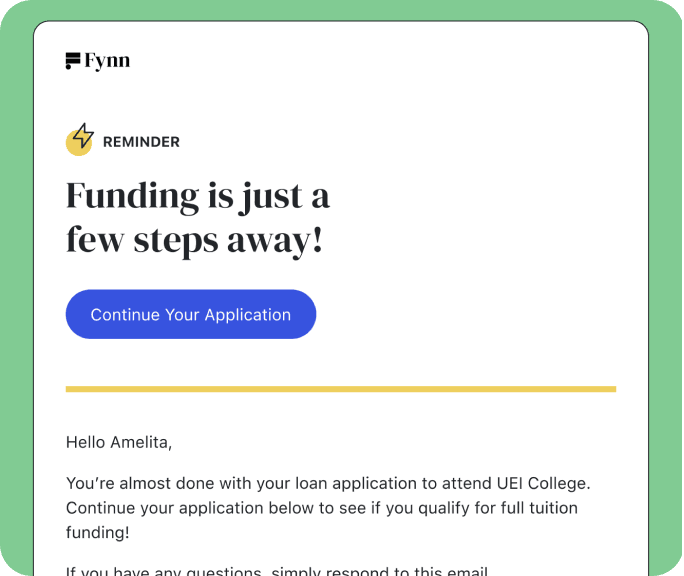This screenshot has height=576, width=684.
Task: Click the "If you have any questions" line
Action: (x=160, y=572)
